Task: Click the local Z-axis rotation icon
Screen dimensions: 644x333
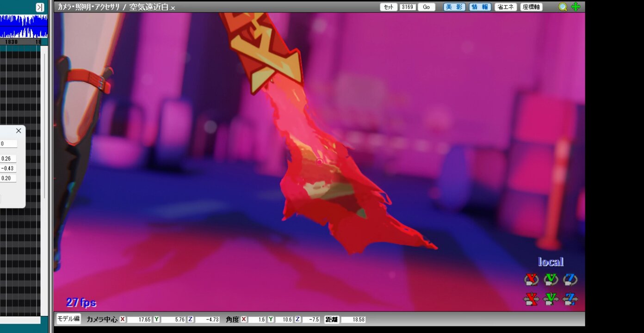Action: pyautogui.click(x=570, y=280)
